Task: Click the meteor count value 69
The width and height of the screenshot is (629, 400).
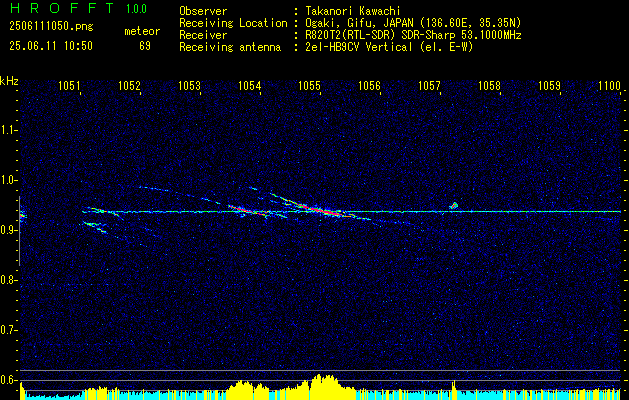Action: point(145,46)
